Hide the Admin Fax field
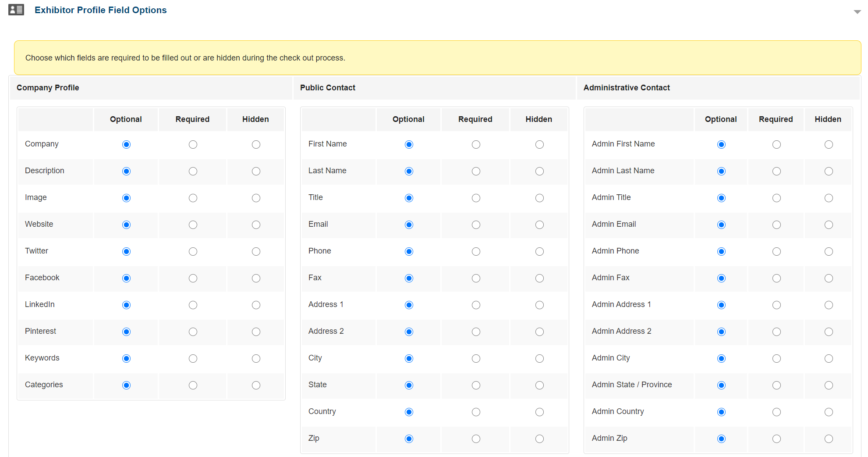868x457 pixels. click(x=829, y=278)
